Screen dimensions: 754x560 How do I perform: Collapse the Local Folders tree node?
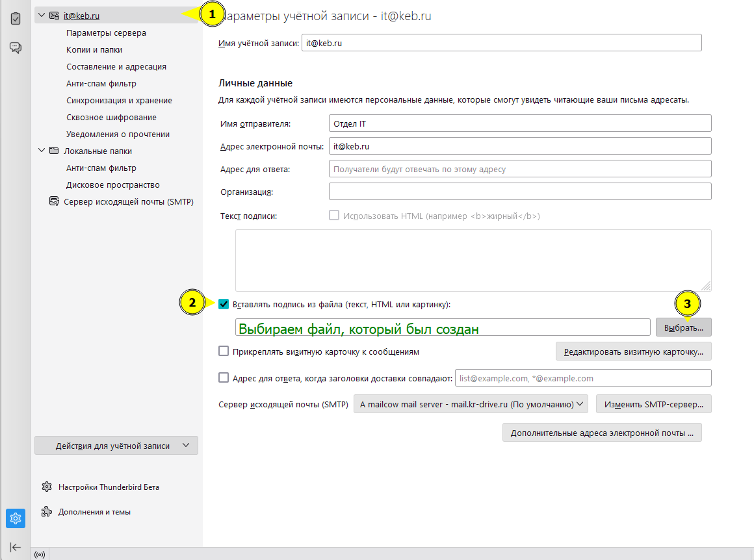click(42, 151)
